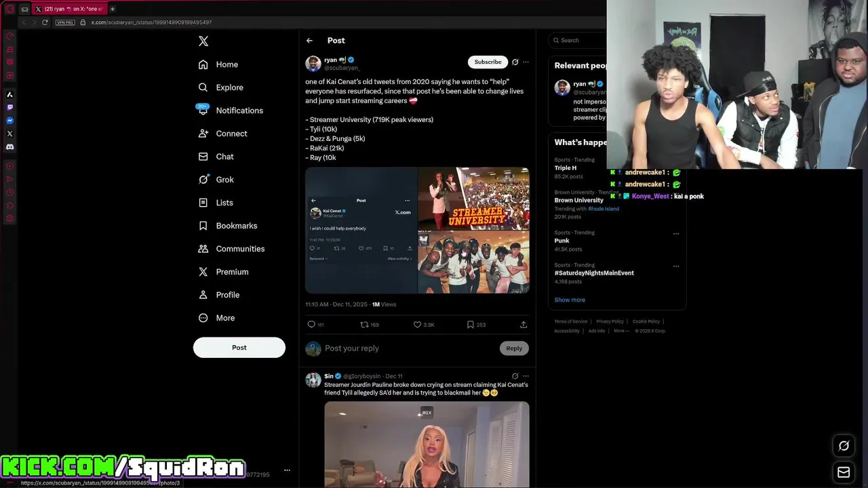Click the X logo above Home
This screenshot has height=488, width=868.
pos(203,41)
